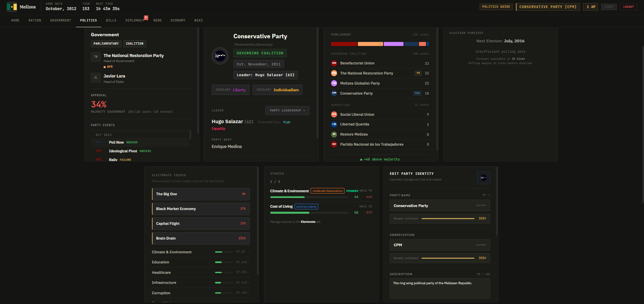Viewport: 644px width, 304px height.
Task: Click the Restore Melizea party icon
Action: pyautogui.click(x=334, y=134)
